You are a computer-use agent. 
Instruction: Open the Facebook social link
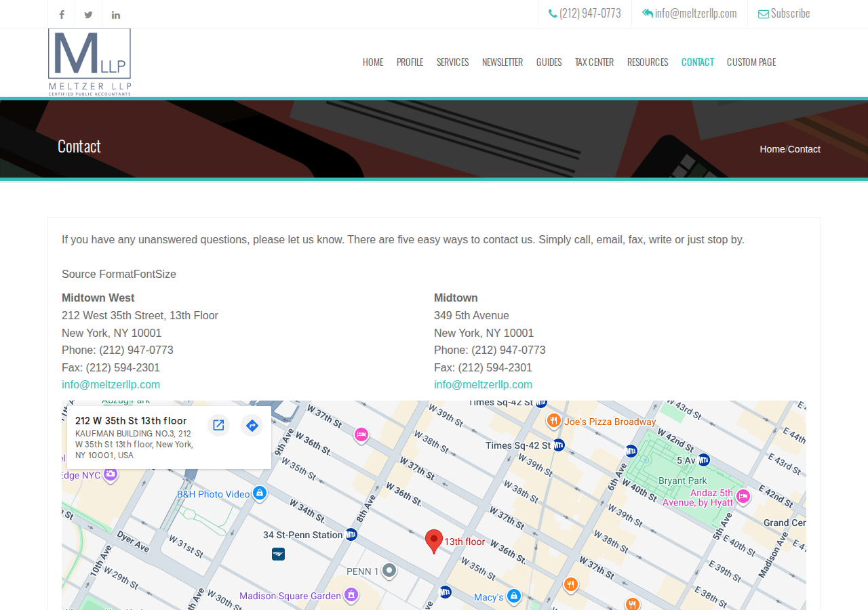(x=62, y=14)
